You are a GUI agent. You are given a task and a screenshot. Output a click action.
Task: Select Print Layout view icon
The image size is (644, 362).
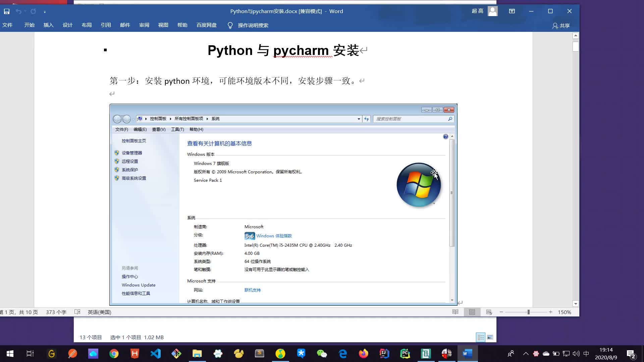tap(472, 312)
